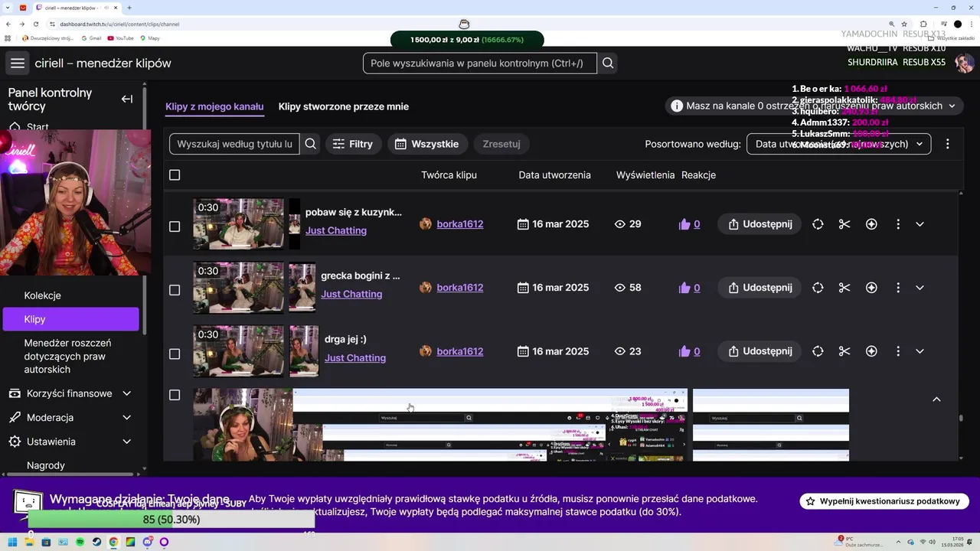
Task: Click the plus circle icon on 'pobaw się z kuzynk...' row
Action: [x=871, y=224]
